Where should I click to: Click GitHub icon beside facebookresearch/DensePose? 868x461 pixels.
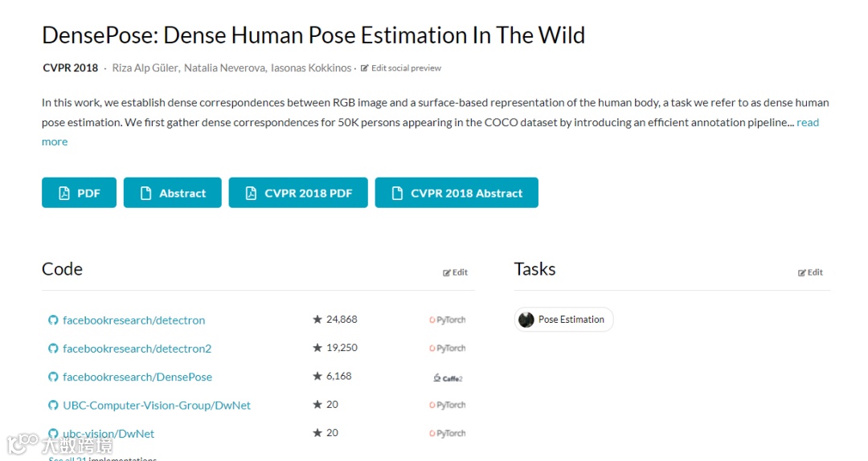click(x=53, y=377)
